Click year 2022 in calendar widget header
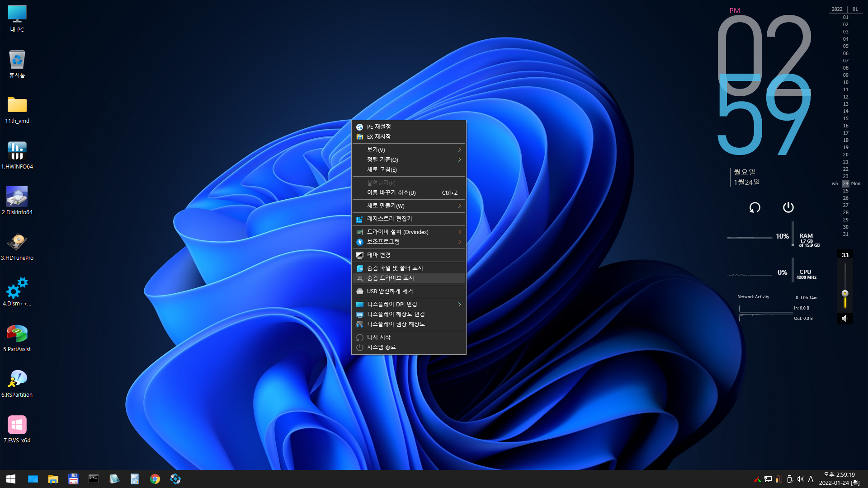This screenshot has height=488, width=868. coord(837,9)
